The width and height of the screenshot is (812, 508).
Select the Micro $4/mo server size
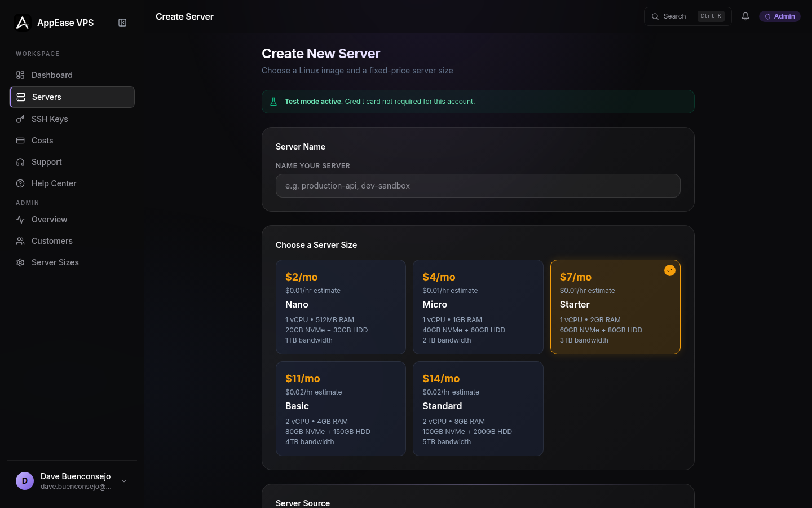pyautogui.click(x=478, y=307)
